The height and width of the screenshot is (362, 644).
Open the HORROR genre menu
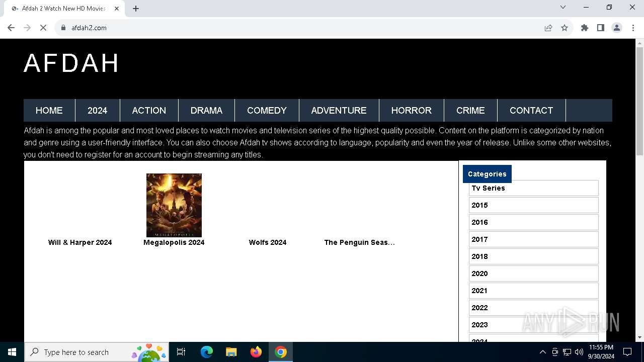412,110
